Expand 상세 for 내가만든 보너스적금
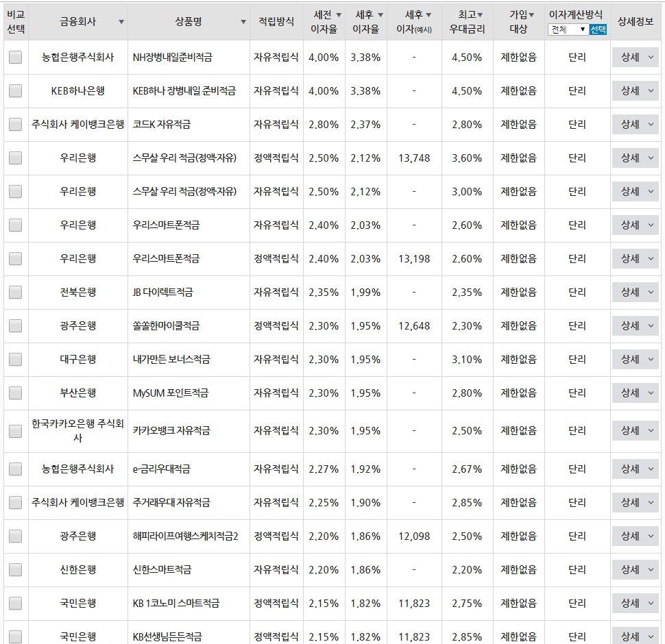Viewport: 665px width, 644px height. 636,359
